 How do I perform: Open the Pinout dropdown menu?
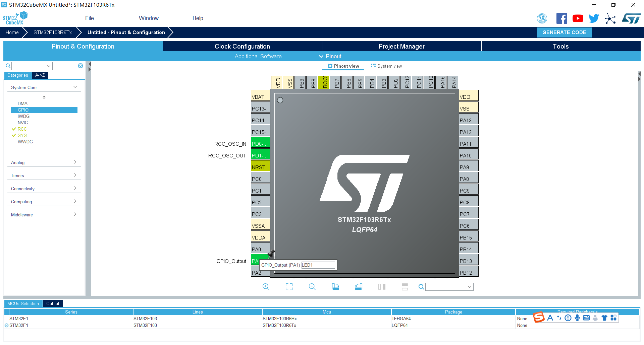click(x=330, y=56)
